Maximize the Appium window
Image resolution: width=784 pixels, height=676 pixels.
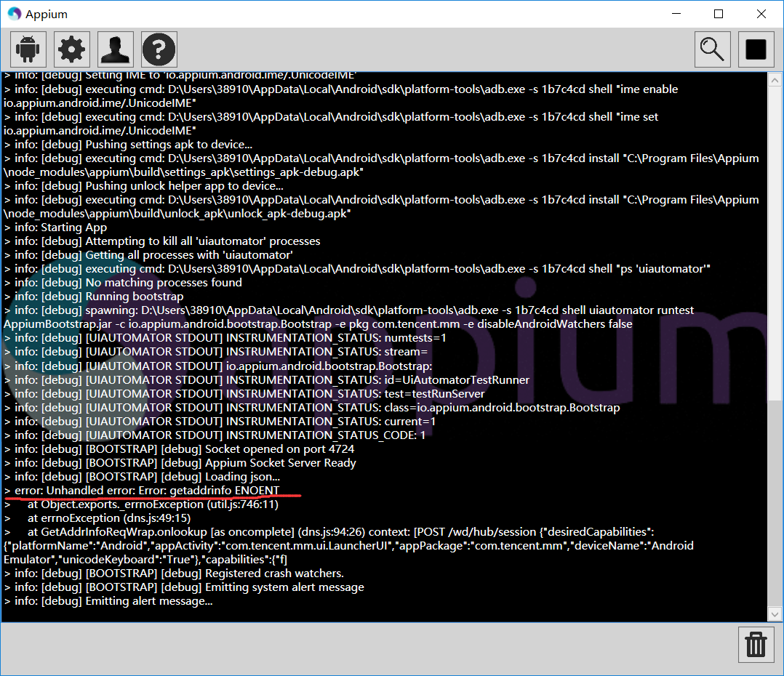[x=719, y=14]
